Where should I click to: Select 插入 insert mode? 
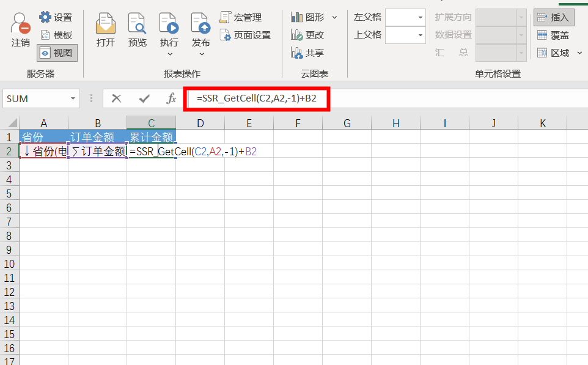(x=554, y=17)
